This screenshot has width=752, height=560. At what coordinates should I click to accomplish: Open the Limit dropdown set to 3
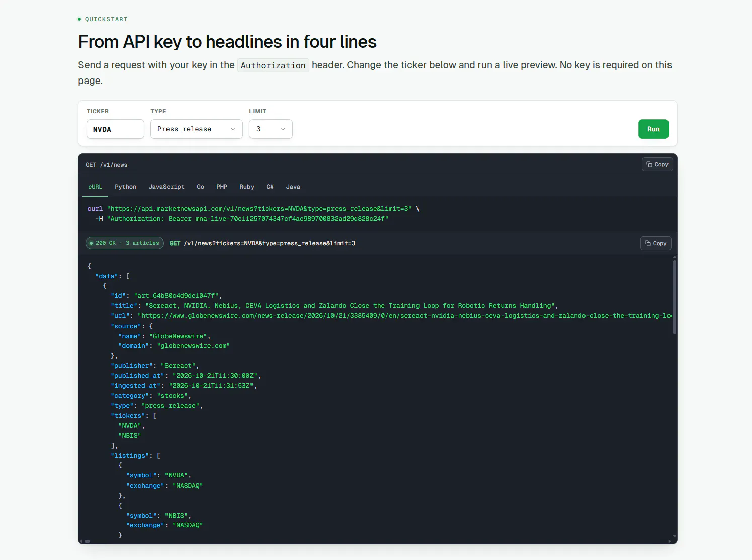coord(271,129)
